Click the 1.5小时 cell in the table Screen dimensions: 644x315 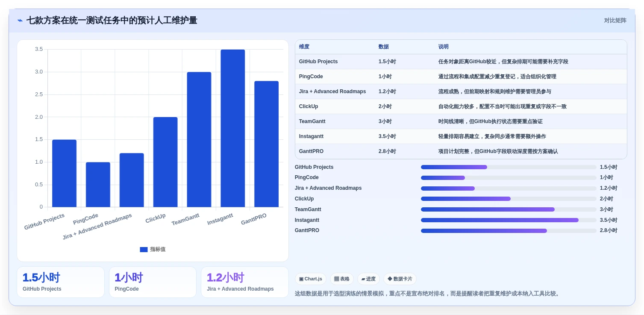387,62
